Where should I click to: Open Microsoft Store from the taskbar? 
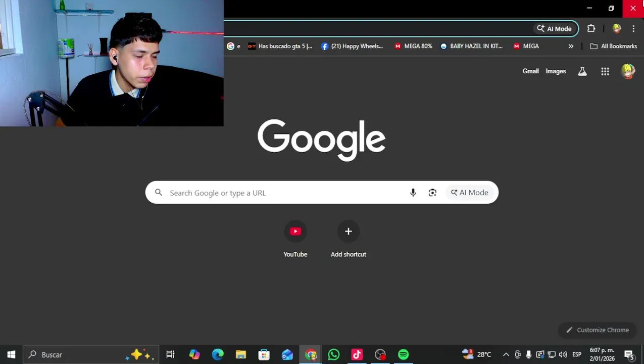(x=264, y=355)
